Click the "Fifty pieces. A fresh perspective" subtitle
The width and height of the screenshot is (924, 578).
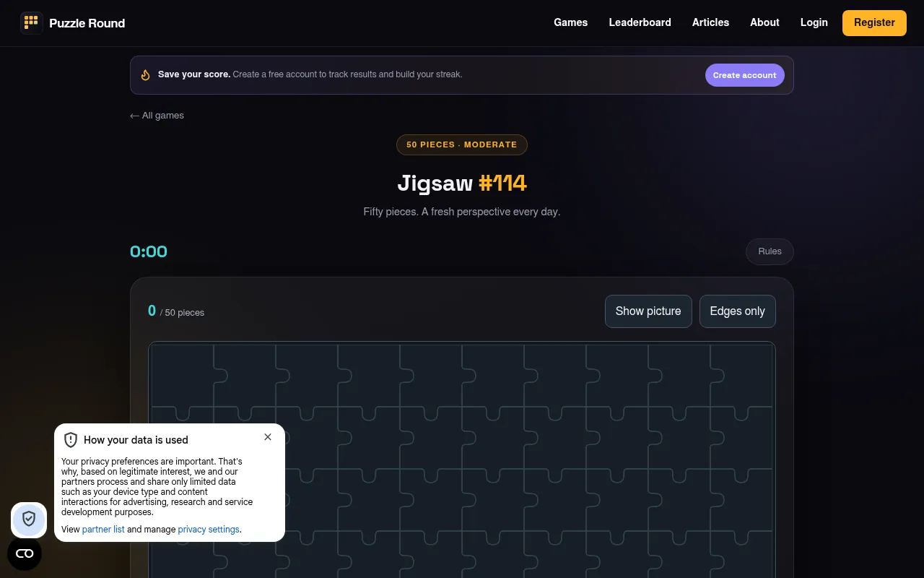click(x=462, y=212)
